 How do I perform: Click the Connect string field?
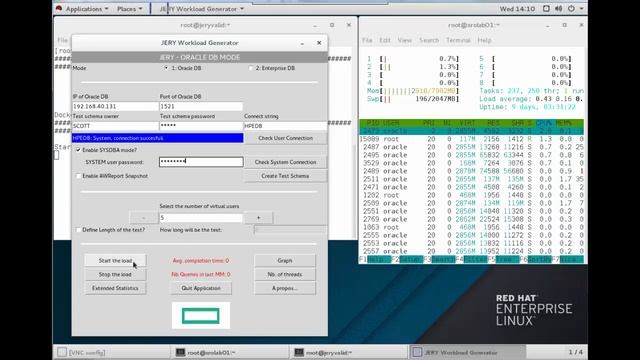(285, 126)
